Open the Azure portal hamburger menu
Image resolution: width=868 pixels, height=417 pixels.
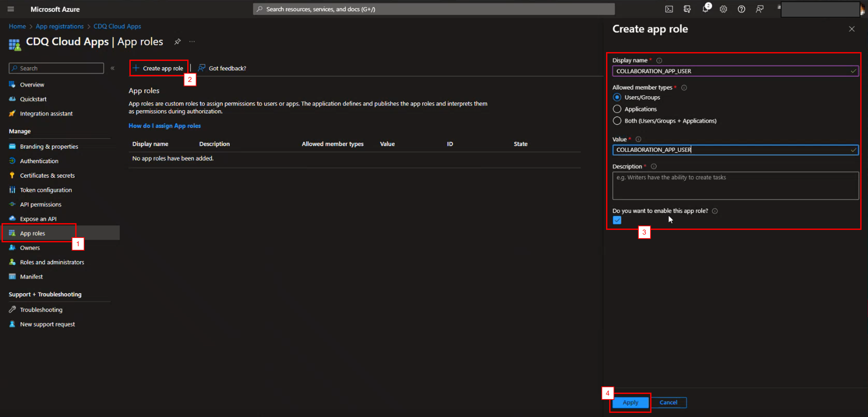click(11, 9)
